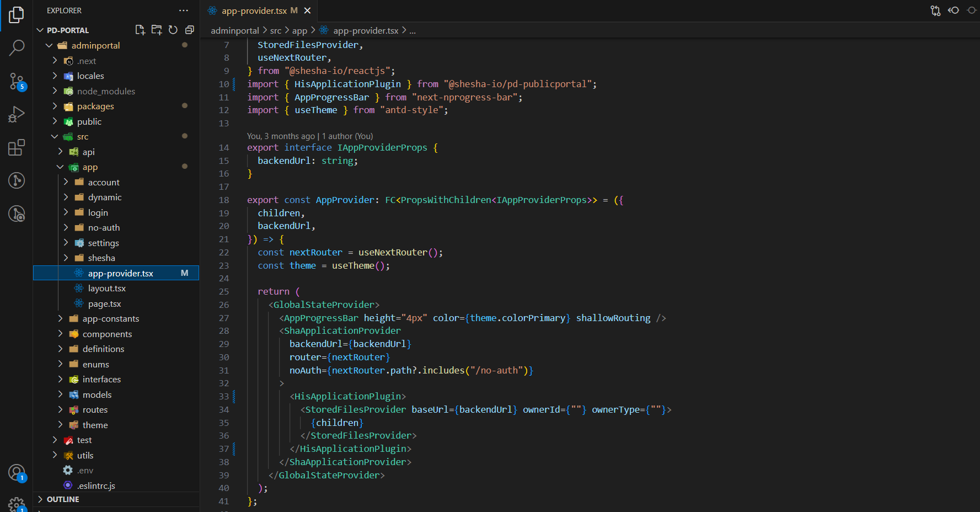
Task: Collapse the adminportal folder
Action: 49,45
